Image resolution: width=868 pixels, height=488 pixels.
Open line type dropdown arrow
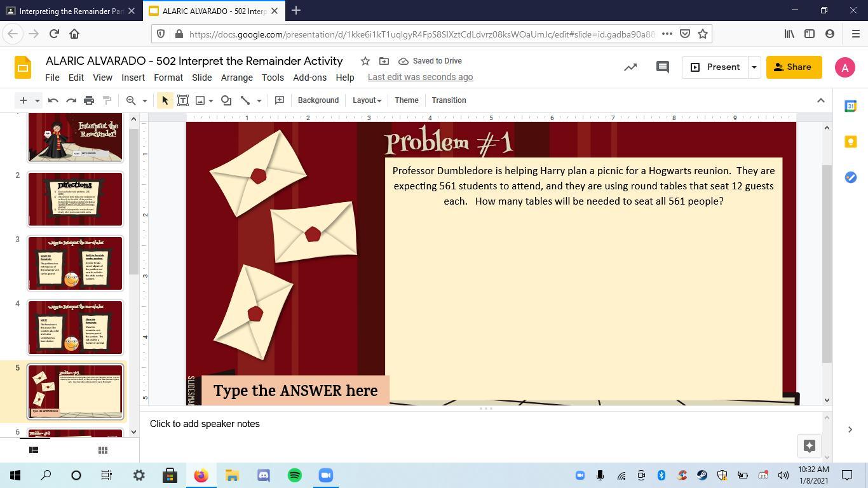pos(259,100)
